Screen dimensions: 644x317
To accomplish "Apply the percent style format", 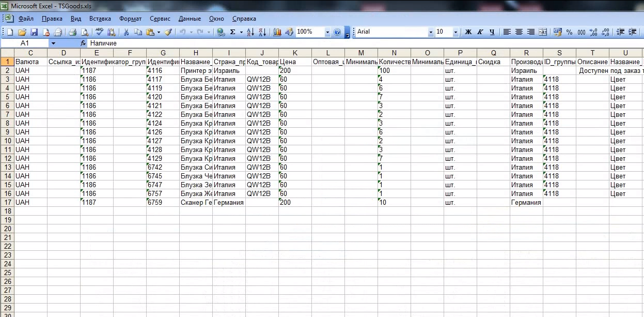I will 569,32.
